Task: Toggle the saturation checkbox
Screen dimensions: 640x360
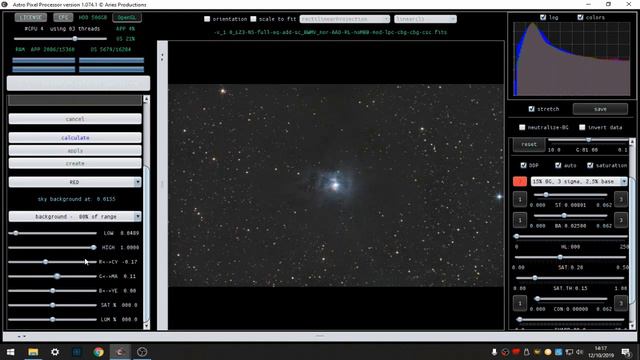Action: point(590,165)
